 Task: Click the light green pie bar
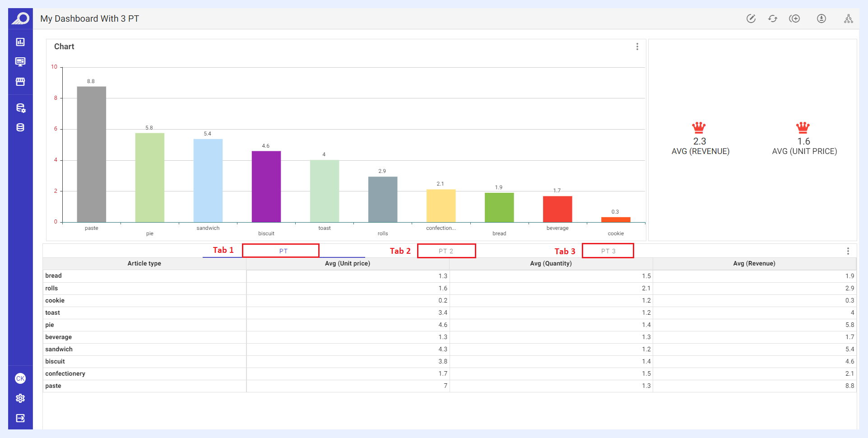pyautogui.click(x=150, y=177)
